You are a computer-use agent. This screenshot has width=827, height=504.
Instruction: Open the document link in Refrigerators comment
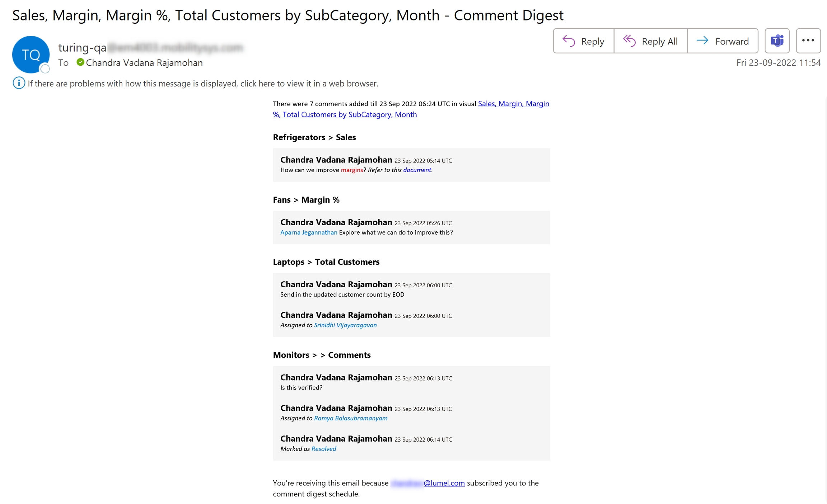[417, 170]
